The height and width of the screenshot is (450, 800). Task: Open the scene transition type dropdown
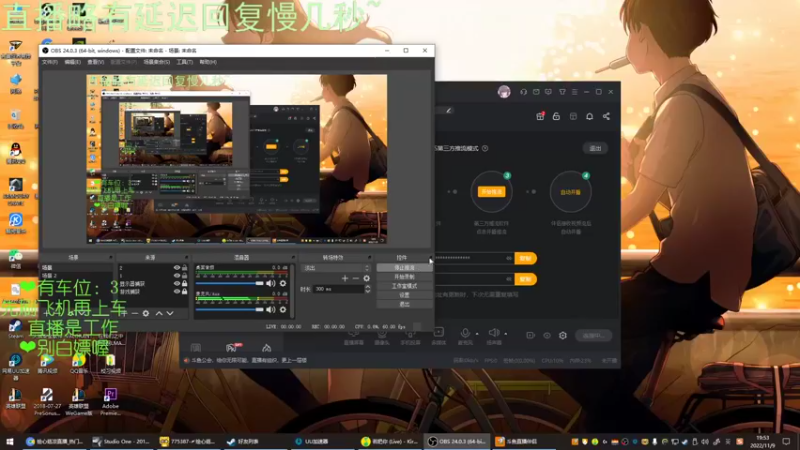[x=336, y=268]
